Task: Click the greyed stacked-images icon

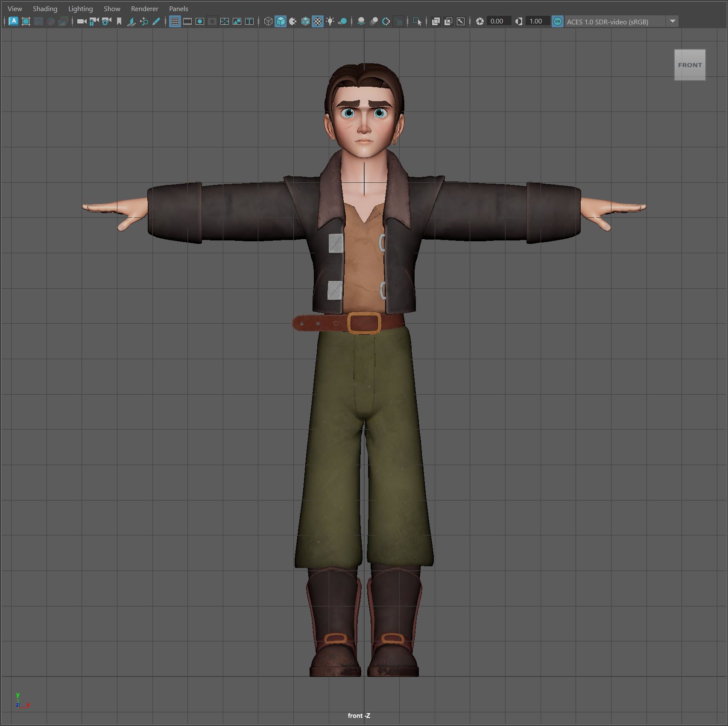Action: [63, 21]
